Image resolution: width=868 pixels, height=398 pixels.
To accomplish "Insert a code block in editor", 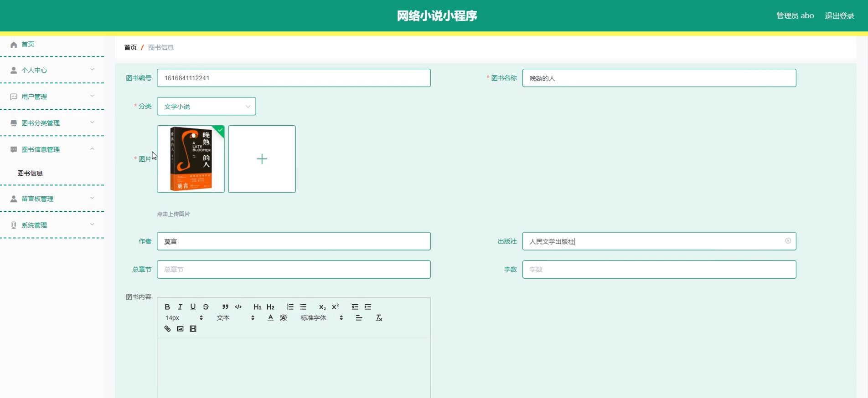I will [238, 307].
